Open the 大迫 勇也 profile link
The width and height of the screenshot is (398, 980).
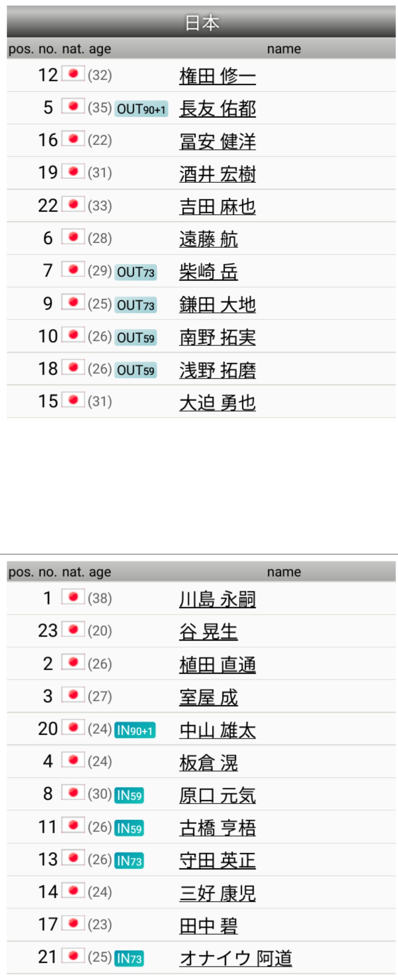tap(217, 402)
